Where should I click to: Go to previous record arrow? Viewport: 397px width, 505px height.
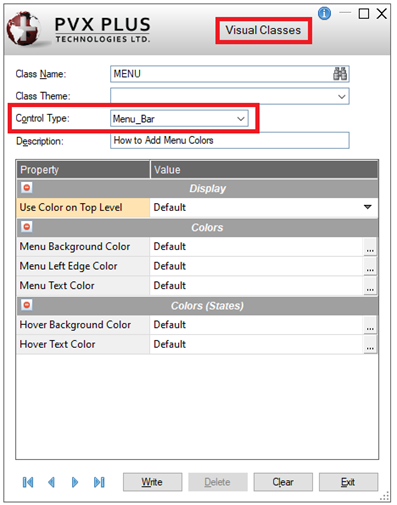pos(51,482)
